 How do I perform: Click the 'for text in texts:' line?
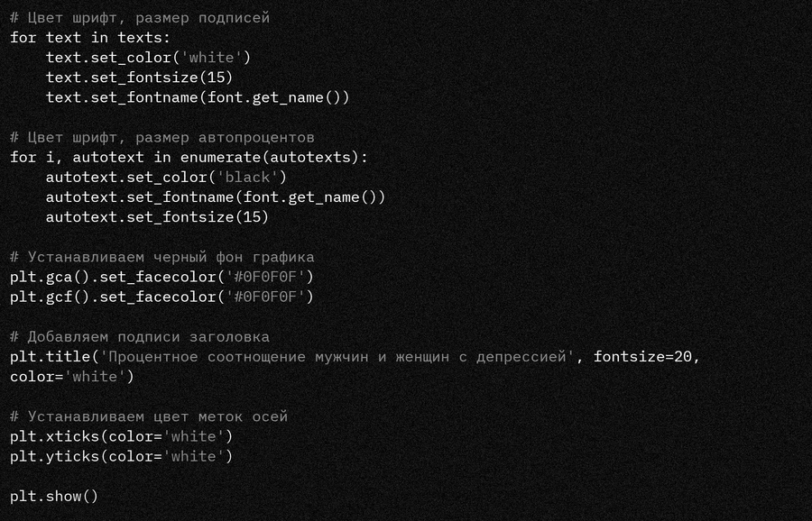pos(90,38)
